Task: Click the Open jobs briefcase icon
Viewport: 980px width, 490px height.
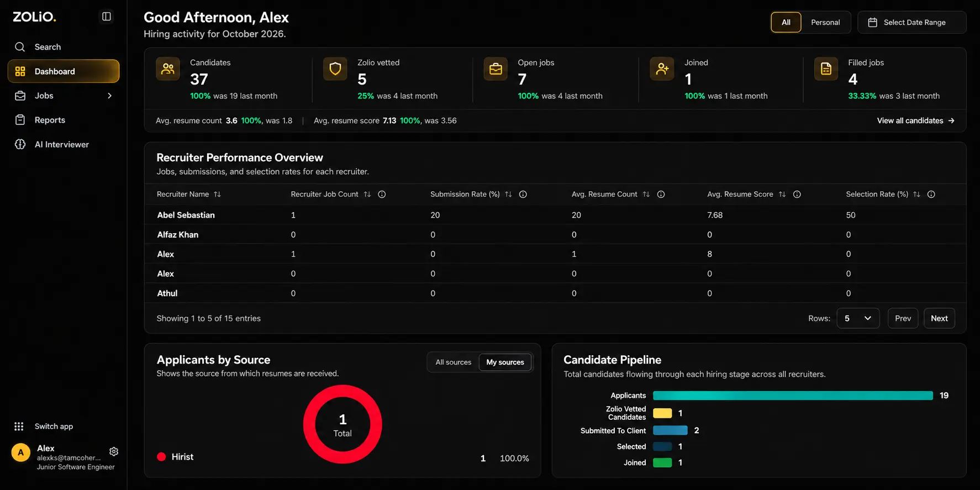Action: coord(496,69)
